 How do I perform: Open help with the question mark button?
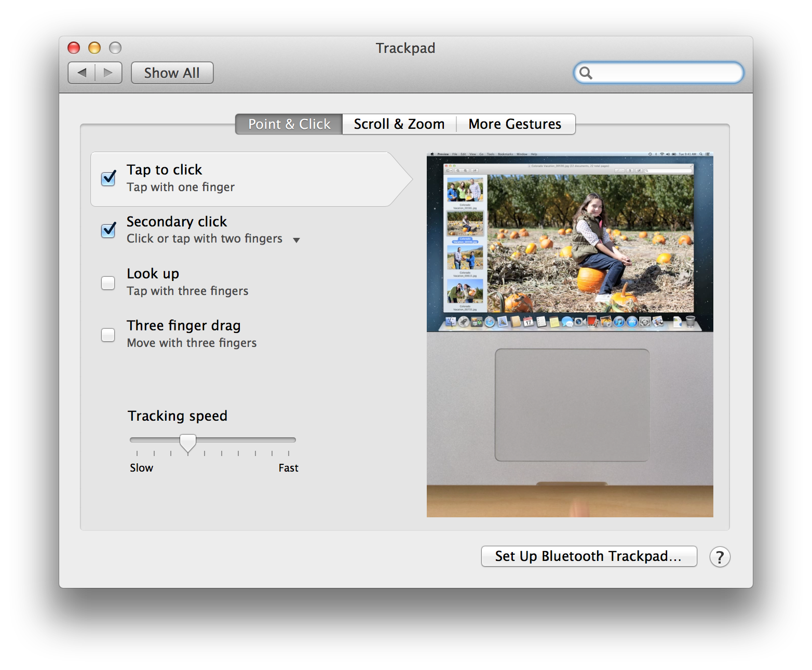coord(720,557)
